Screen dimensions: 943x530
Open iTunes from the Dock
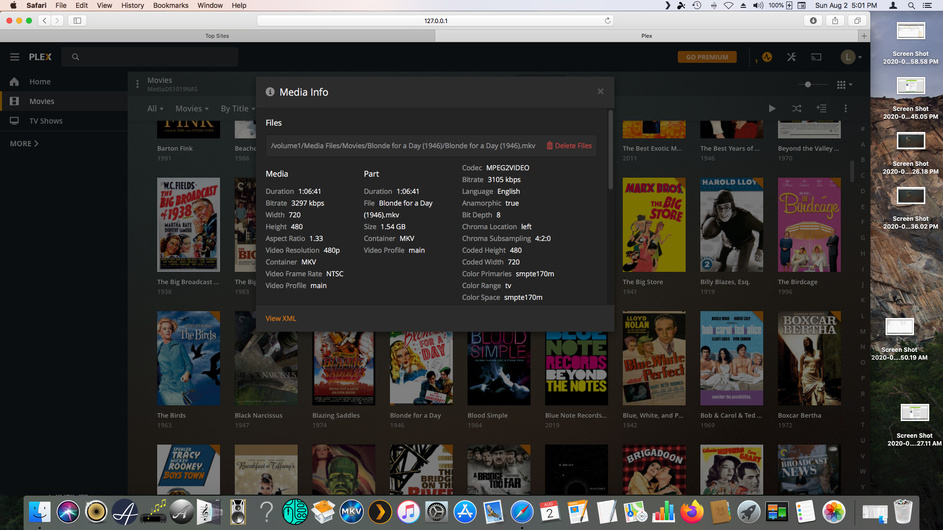click(x=408, y=512)
